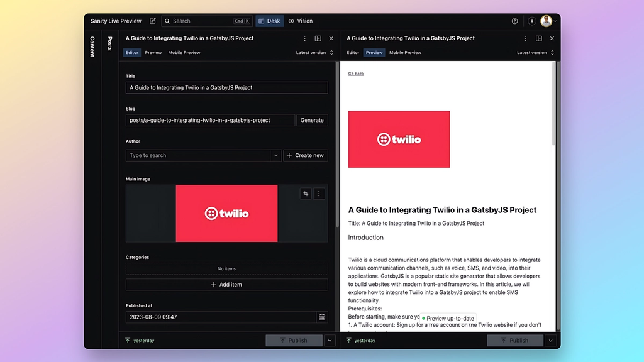Expand the collapsed Content pane

point(92,47)
